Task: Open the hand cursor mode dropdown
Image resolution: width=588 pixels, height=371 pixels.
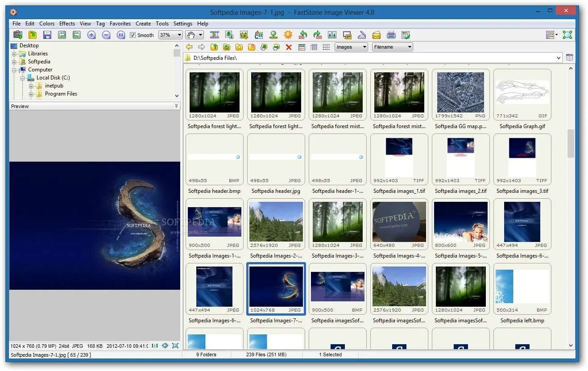Action: [200, 35]
